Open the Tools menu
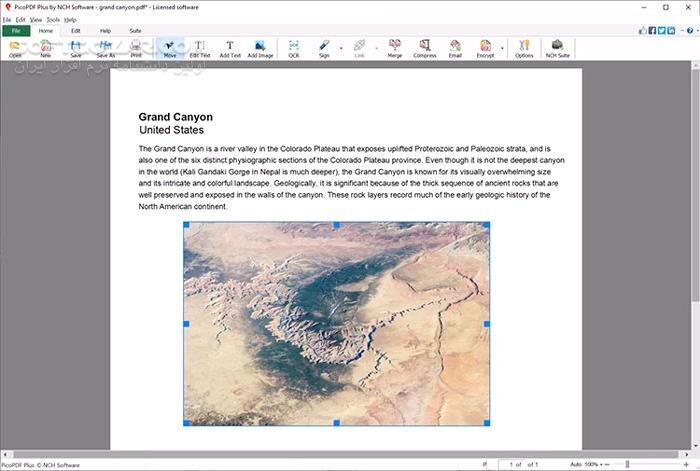This screenshot has height=471, width=700. pyautogui.click(x=52, y=20)
